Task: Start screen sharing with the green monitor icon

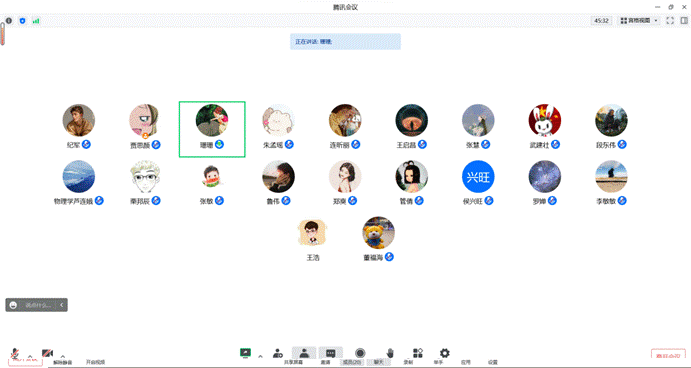Action: [x=245, y=353]
